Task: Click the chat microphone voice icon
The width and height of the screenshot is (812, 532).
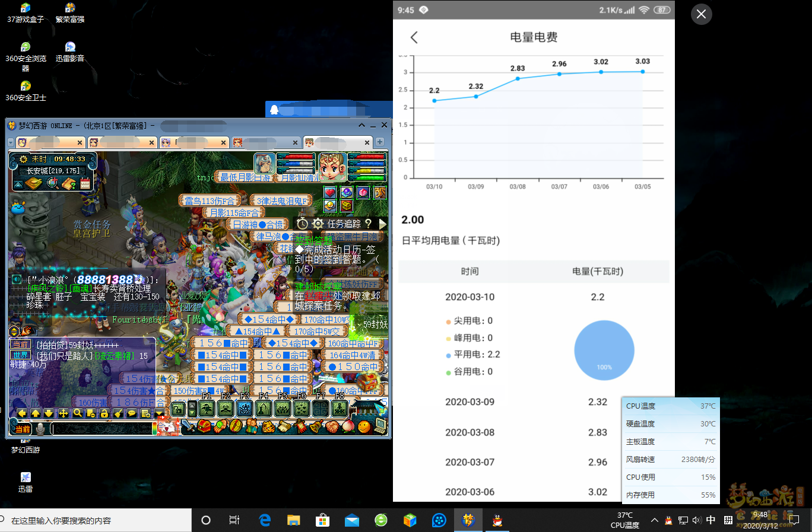Action: pyautogui.click(x=40, y=429)
